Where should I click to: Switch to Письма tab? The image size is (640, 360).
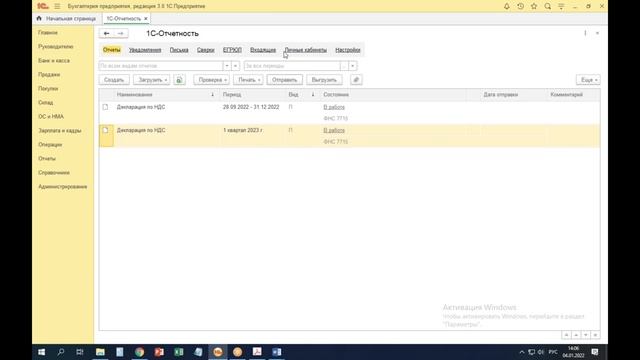tap(179, 50)
